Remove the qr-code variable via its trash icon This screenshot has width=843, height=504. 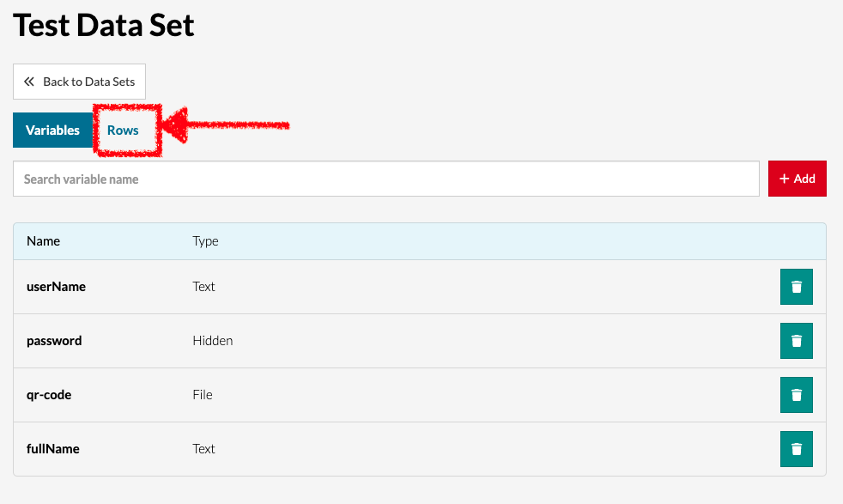coord(796,395)
